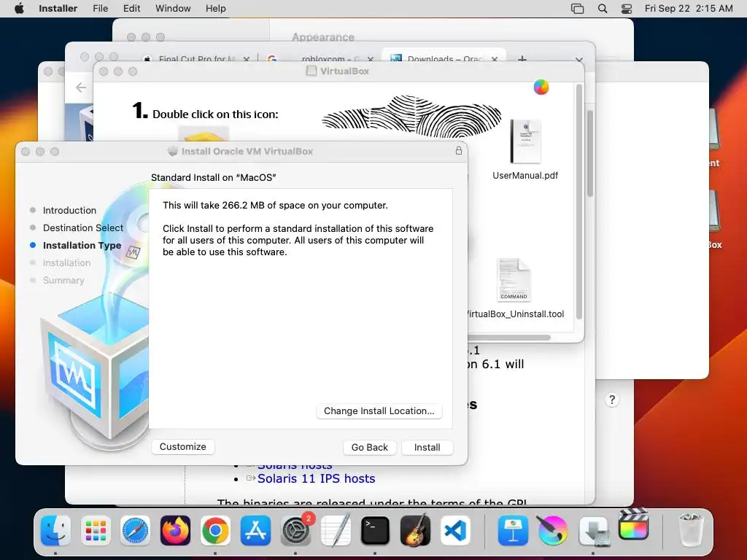Open Launchpad from the Dock
This screenshot has width=747, height=560.
96,531
